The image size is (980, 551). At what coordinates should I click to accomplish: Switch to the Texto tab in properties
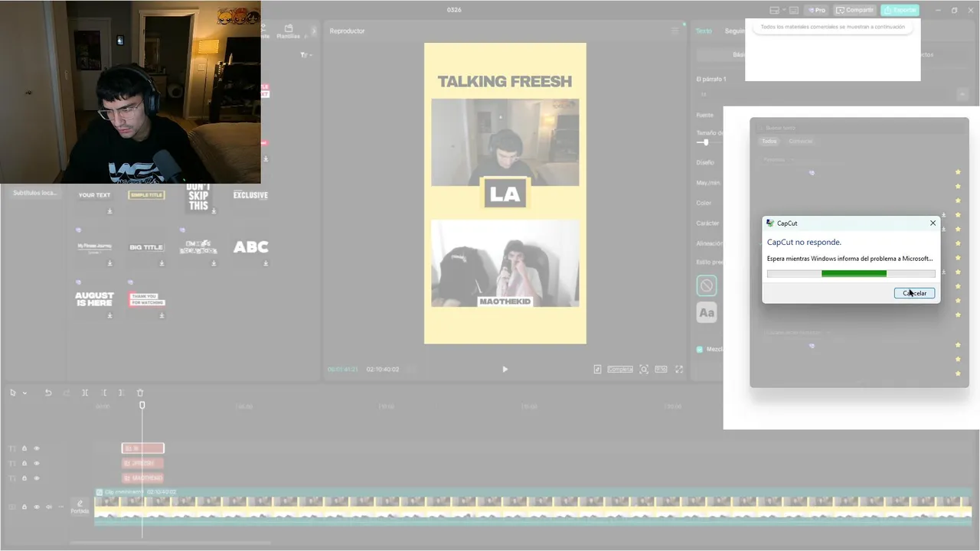(704, 31)
